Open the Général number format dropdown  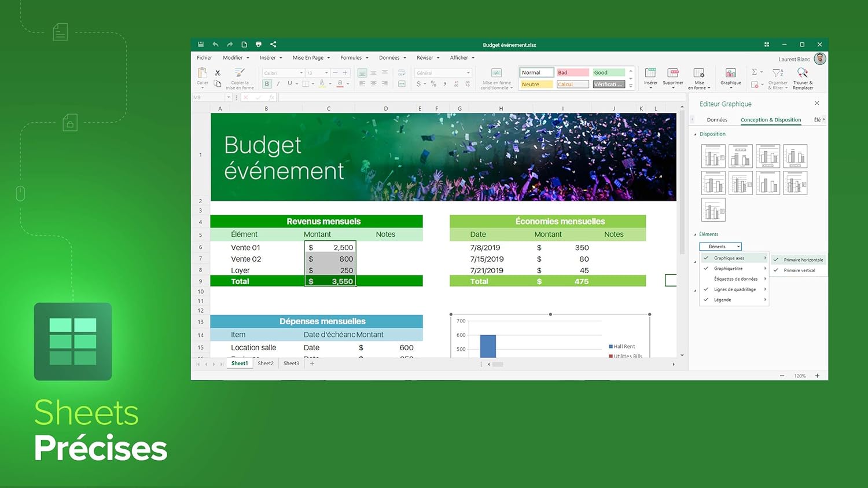468,73
